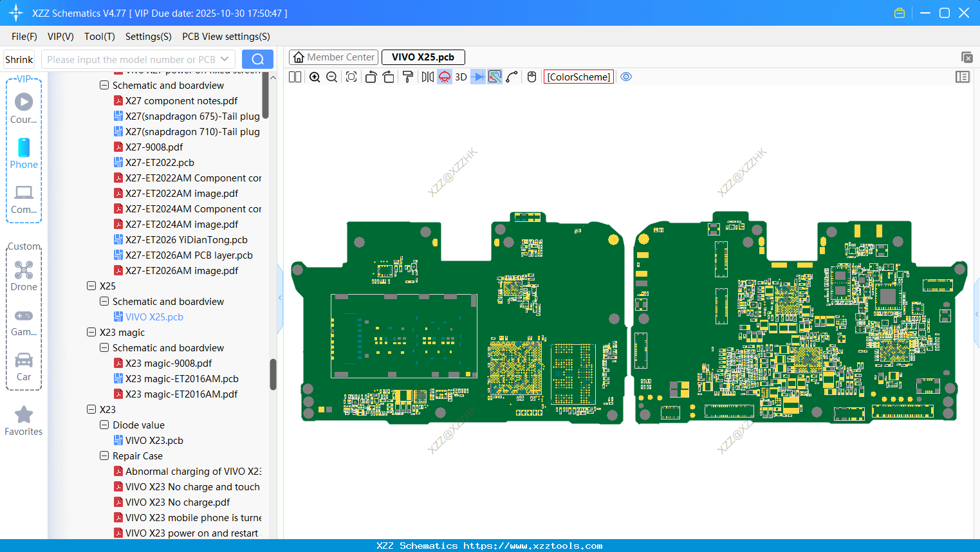This screenshot has width=980, height=552.
Task: Open the PCB View settings menu
Action: [x=226, y=37]
